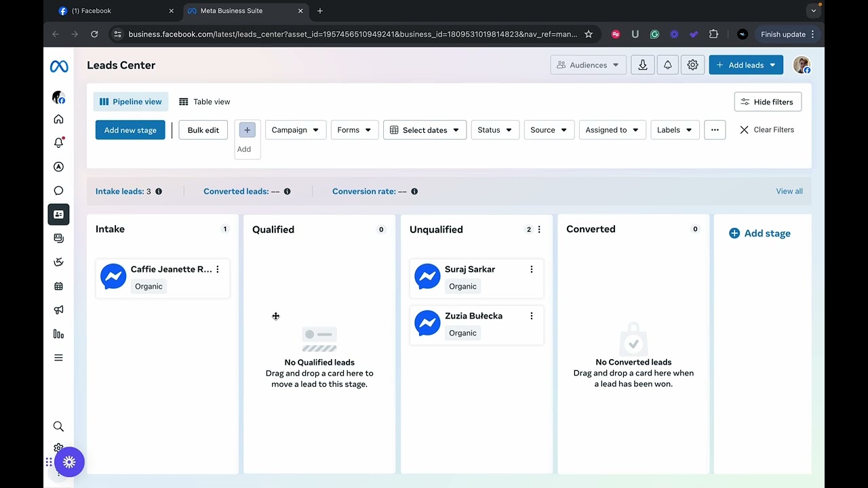Expand the Audiences dropdown
The image size is (868, 488).
[588, 65]
